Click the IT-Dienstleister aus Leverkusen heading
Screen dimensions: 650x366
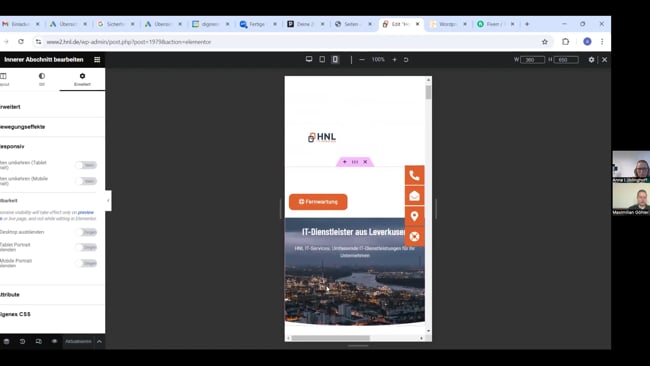(354, 232)
